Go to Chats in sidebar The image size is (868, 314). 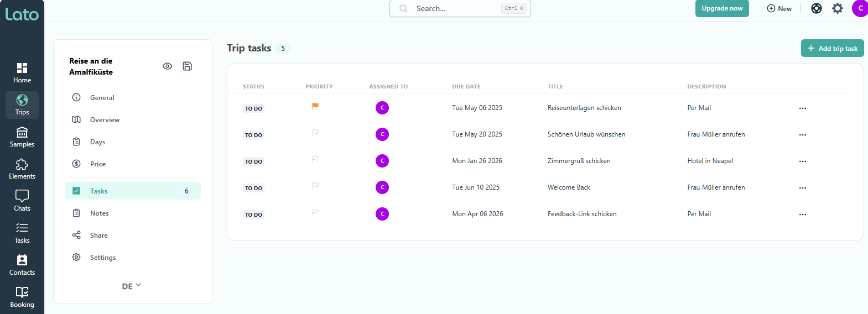[22, 201]
